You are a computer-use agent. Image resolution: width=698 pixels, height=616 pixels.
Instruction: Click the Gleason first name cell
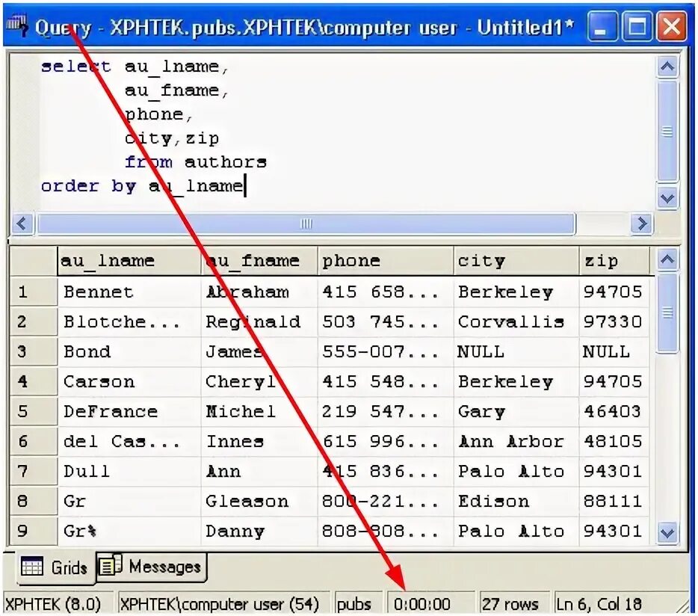click(259, 501)
